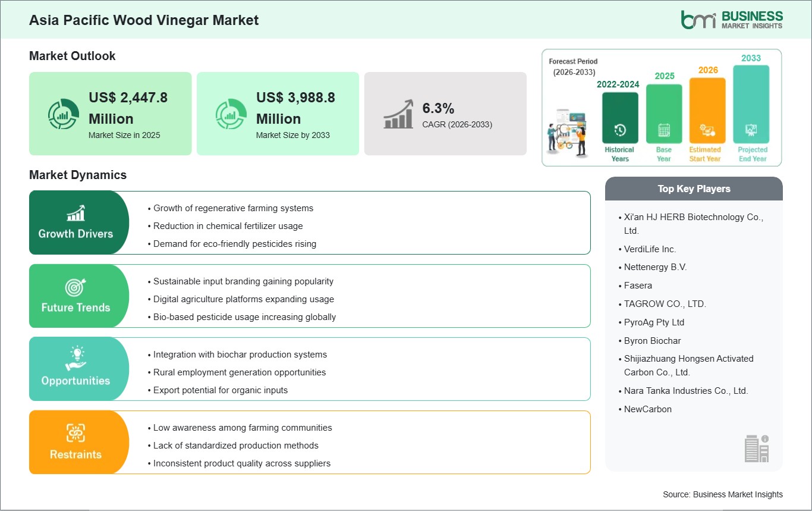
Task: Click the 'Base Year' bar label
Action: [664, 154]
